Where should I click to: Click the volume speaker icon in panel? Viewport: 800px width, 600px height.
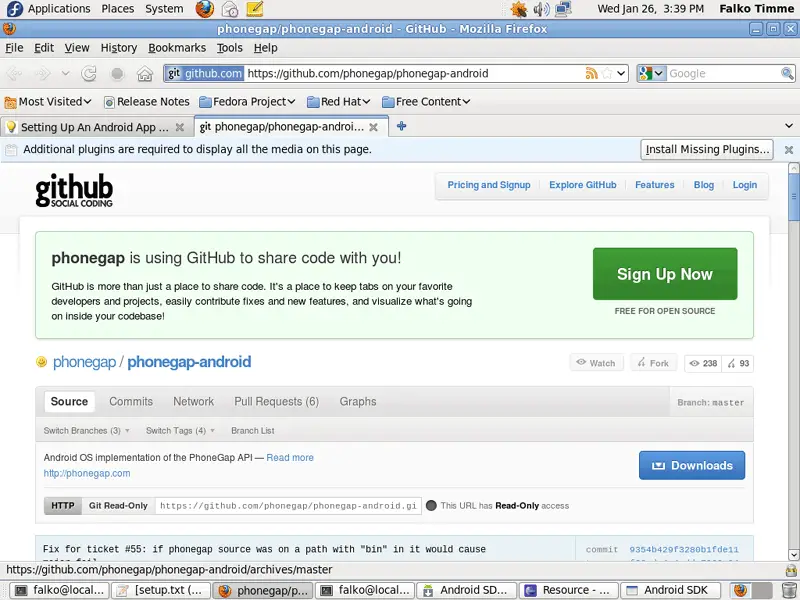point(541,9)
